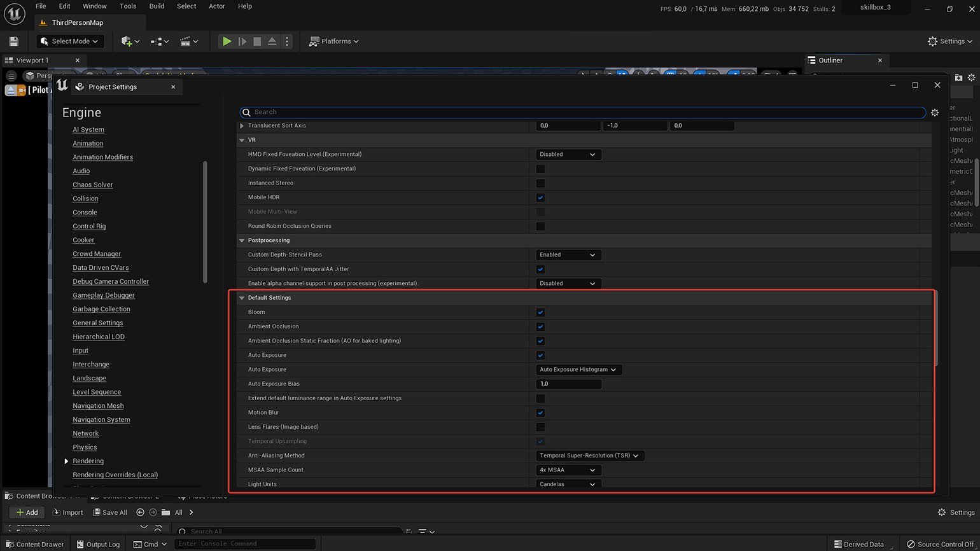Image resolution: width=980 pixels, height=551 pixels.
Task: Click Add button in Content Browser
Action: click(27, 512)
